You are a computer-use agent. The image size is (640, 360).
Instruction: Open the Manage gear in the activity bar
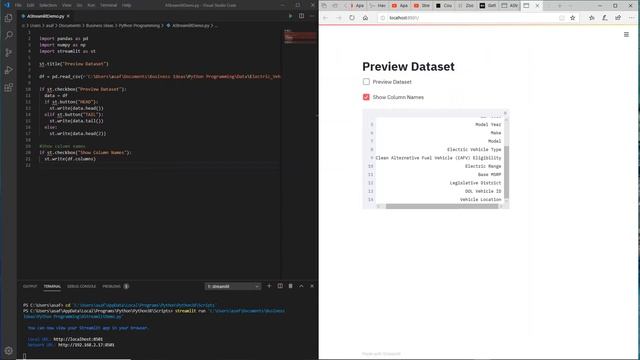coord(9,351)
